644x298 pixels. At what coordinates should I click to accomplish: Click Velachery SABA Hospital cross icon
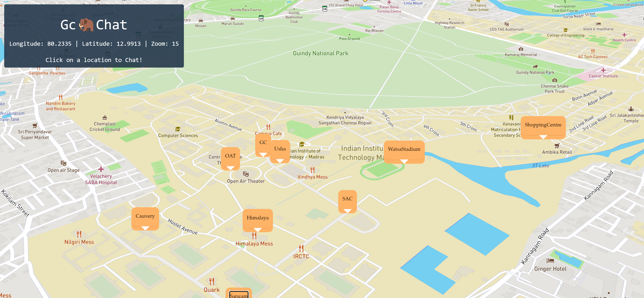[x=101, y=169]
